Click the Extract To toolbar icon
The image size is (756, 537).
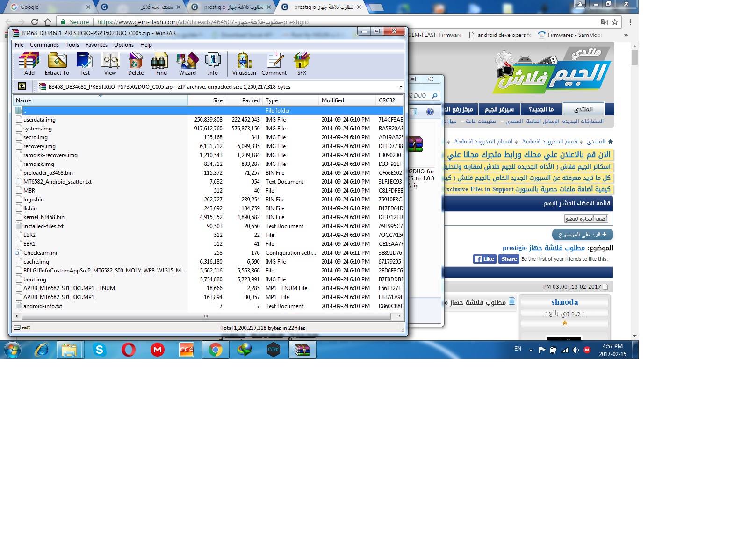point(57,64)
